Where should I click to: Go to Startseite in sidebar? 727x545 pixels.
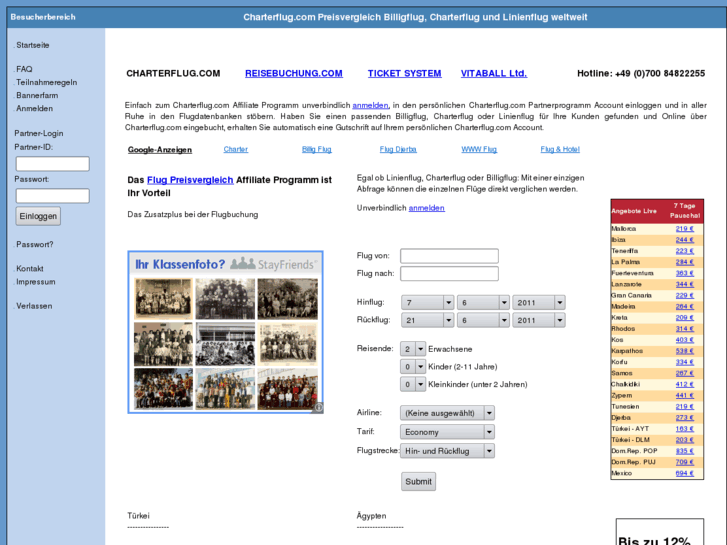[32, 45]
